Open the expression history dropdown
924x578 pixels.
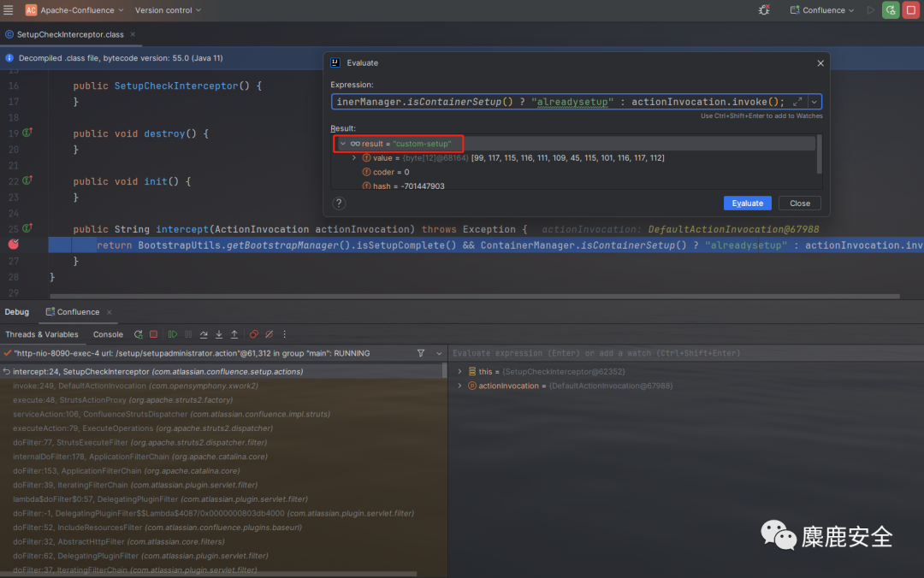814,102
